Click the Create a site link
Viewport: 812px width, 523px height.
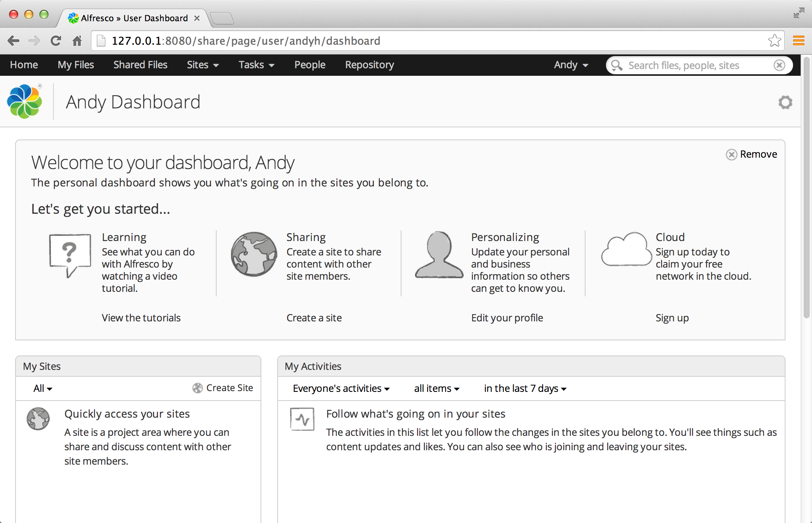click(x=314, y=318)
